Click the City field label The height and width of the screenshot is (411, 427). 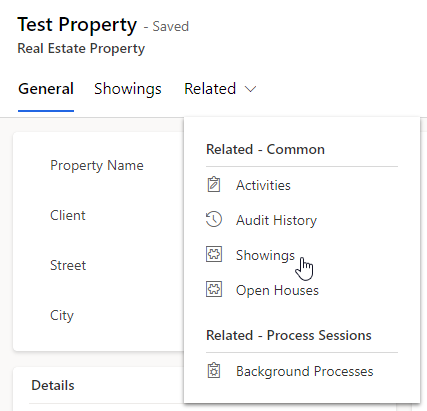62,316
